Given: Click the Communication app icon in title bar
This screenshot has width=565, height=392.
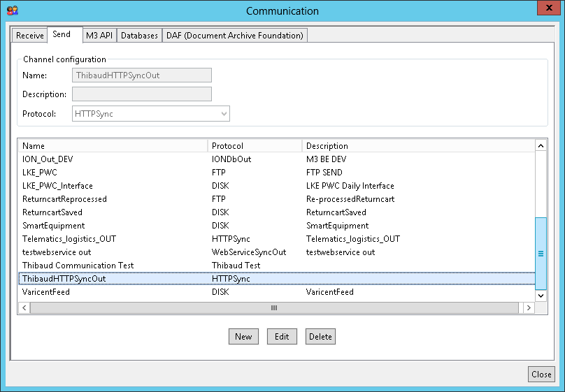Looking at the screenshot, I should point(12,10).
